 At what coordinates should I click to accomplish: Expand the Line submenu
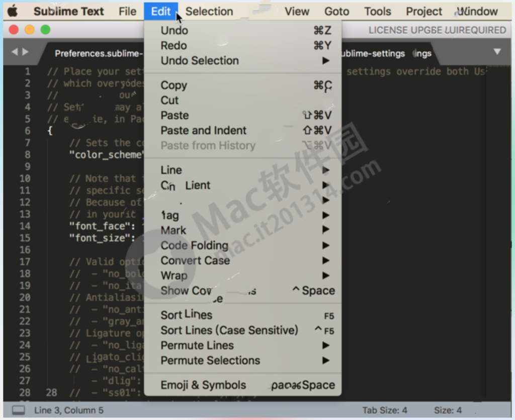[243, 170]
